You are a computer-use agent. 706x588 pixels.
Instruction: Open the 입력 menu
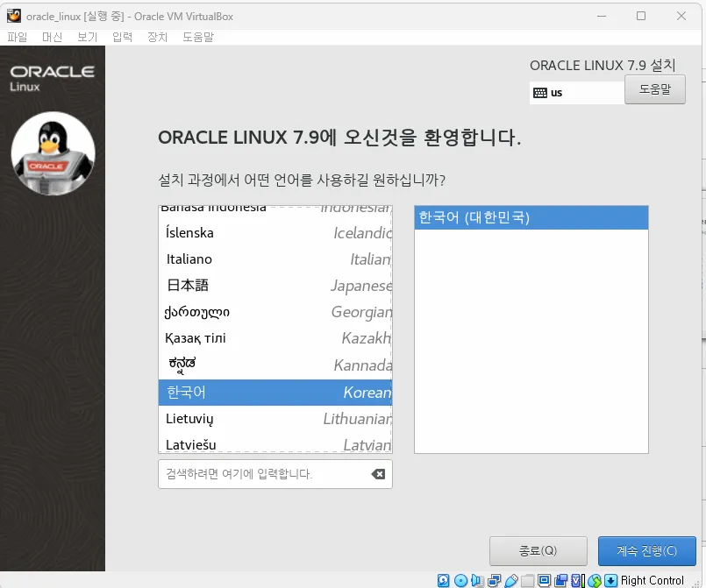pos(122,37)
